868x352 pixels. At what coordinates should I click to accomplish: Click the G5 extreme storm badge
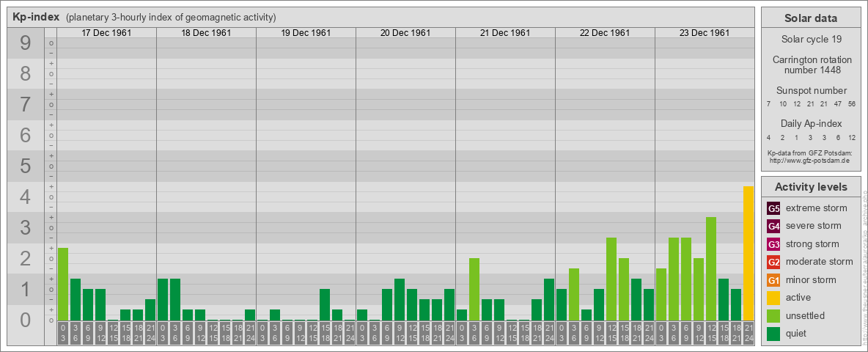point(773,209)
